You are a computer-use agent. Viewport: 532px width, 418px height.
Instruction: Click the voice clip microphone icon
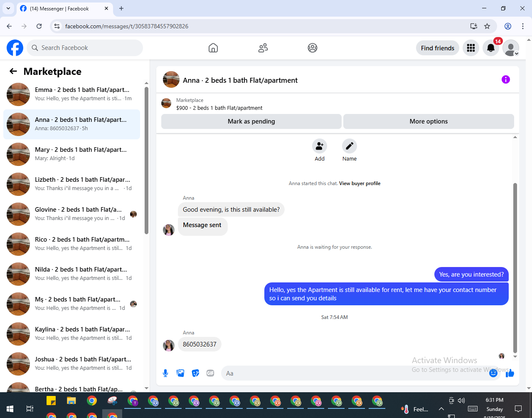(165, 373)
